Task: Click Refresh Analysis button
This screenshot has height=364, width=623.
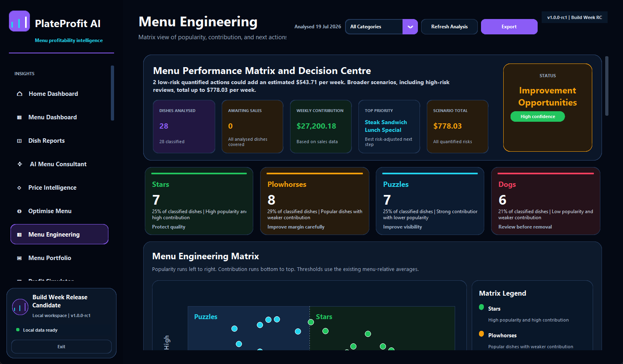Action: (449, 27)
